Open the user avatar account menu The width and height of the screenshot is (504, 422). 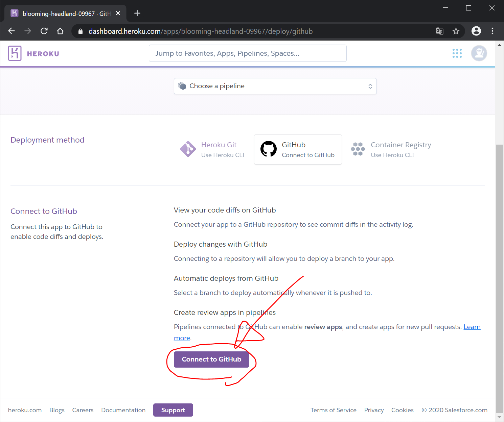click(x=479, y=53)
